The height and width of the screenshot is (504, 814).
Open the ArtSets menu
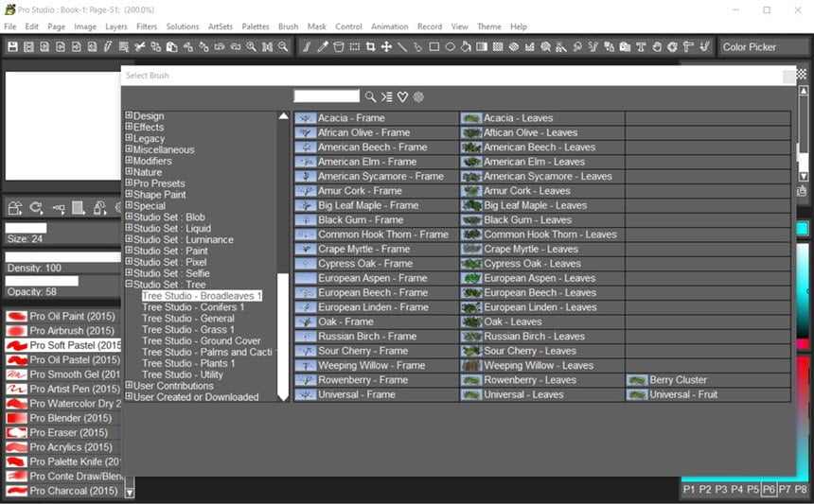click(x=221, y=26)
